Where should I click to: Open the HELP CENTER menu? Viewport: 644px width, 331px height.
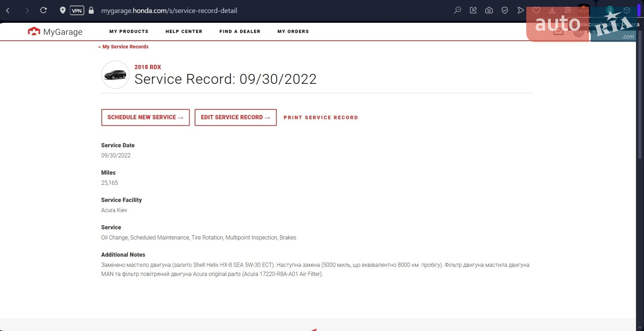tap(184, 32)
